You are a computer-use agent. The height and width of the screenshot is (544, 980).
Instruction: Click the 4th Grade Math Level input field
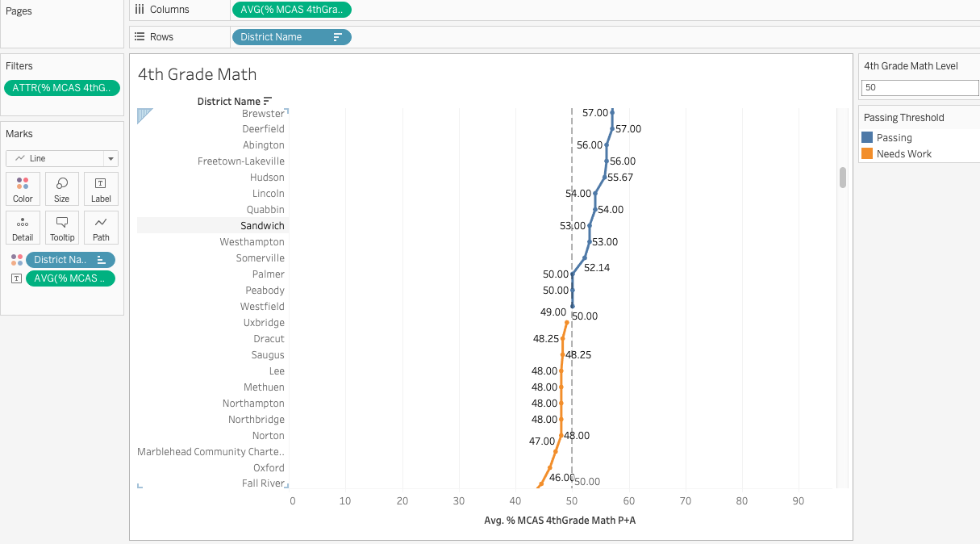[920, 87]
